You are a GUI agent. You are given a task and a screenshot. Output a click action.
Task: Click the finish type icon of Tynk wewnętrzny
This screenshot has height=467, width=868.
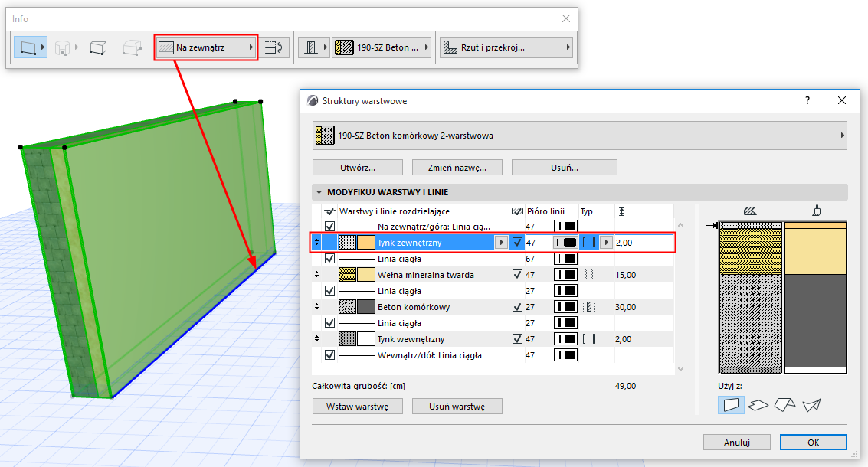pyautogui.click(x=589, y=338)
